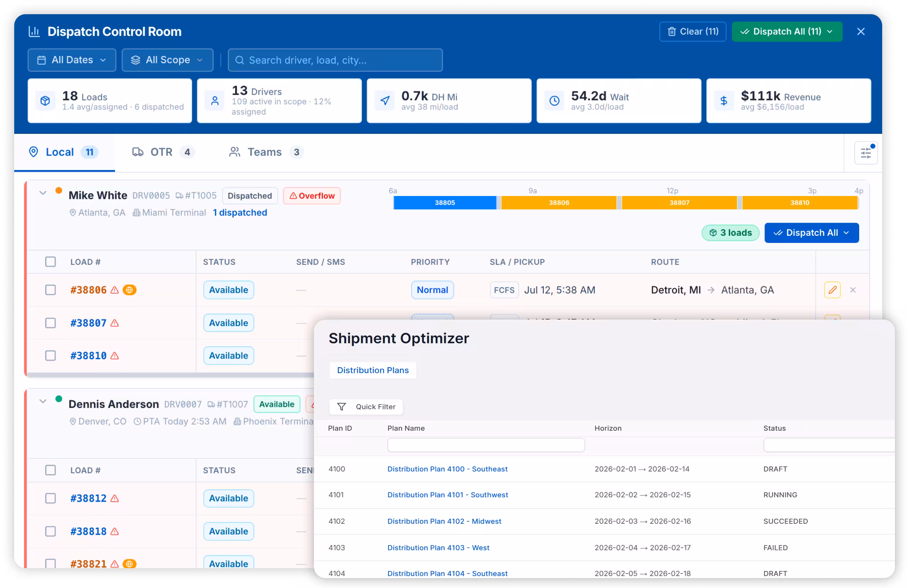This screenshot has width=912, height=588.
Task: Open the All Dates dropdown
Action: pyautogui.click(x=72, y=60)
